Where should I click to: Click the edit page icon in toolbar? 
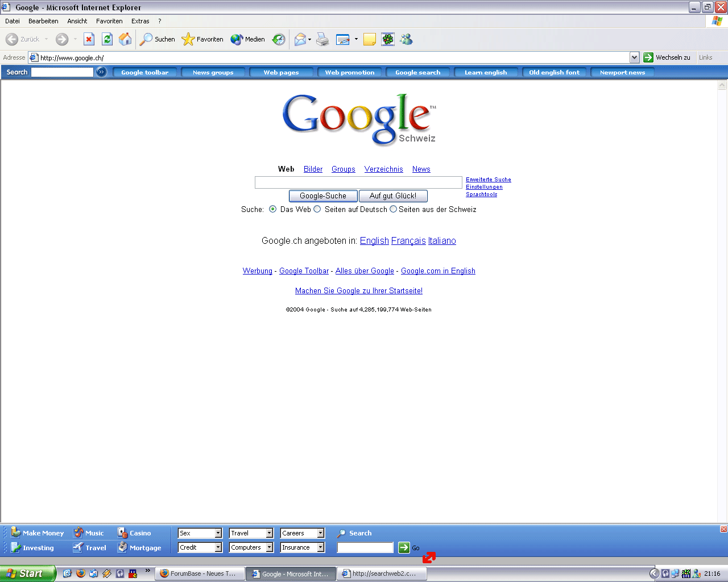pyautogui.click(x=342, y=39)
